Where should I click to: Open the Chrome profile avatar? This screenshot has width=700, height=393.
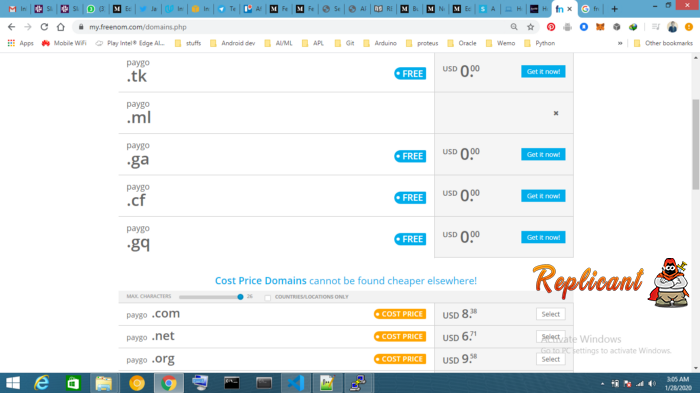(672, 27)
